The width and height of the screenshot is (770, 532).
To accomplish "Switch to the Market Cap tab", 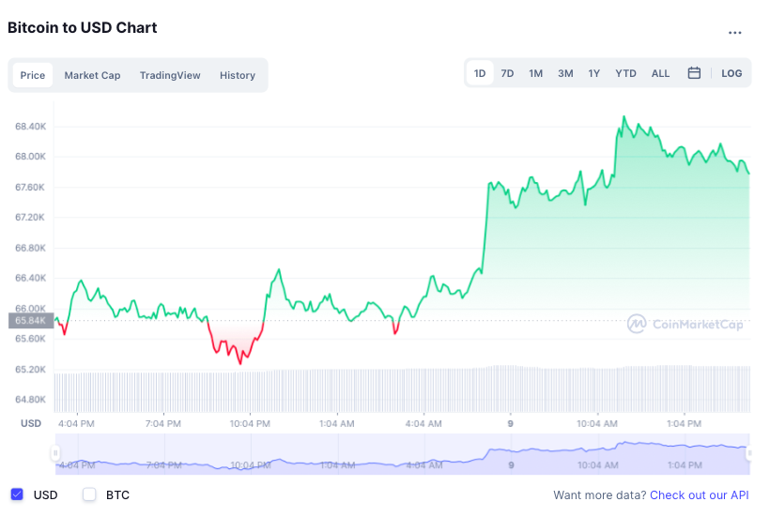I will tap(92, 75).
